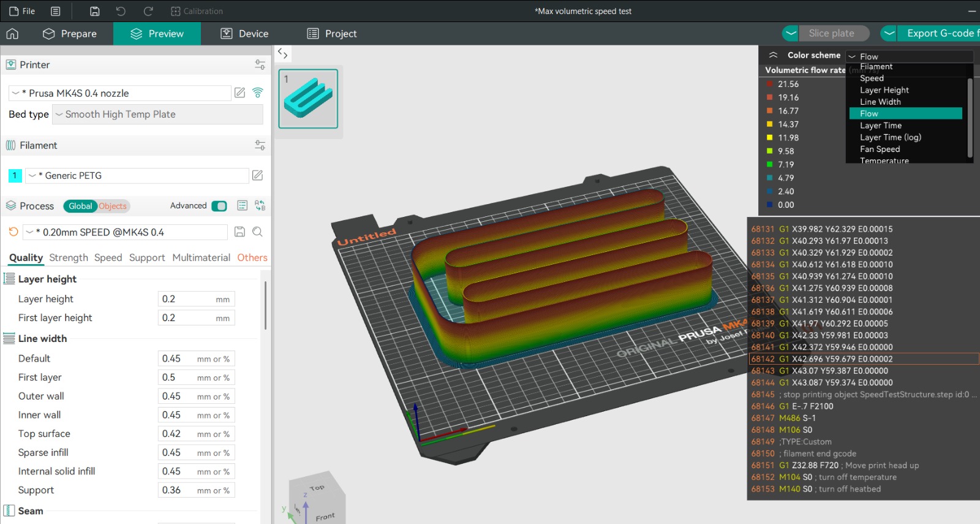Go to the Home screen

click(x=12, y=34)
